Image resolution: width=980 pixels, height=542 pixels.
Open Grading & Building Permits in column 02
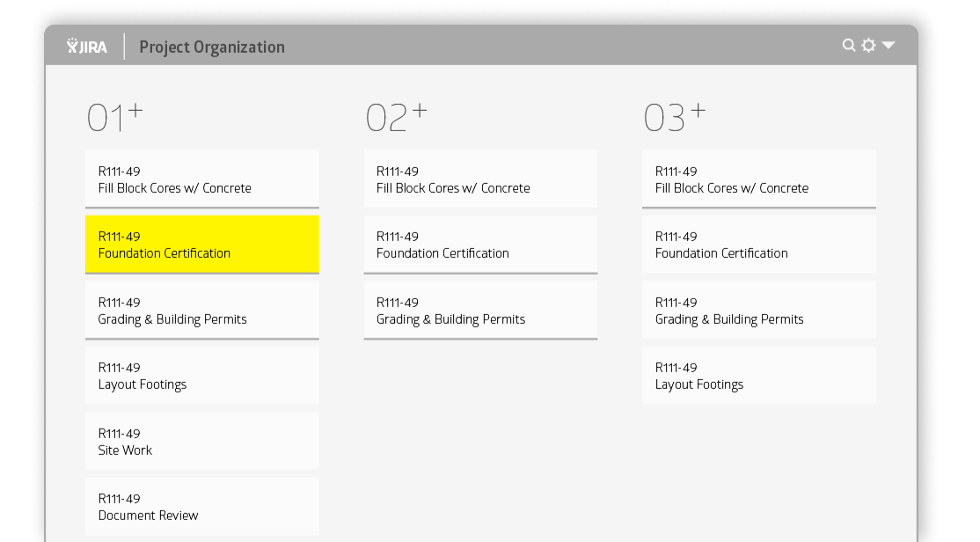[480, 310]
